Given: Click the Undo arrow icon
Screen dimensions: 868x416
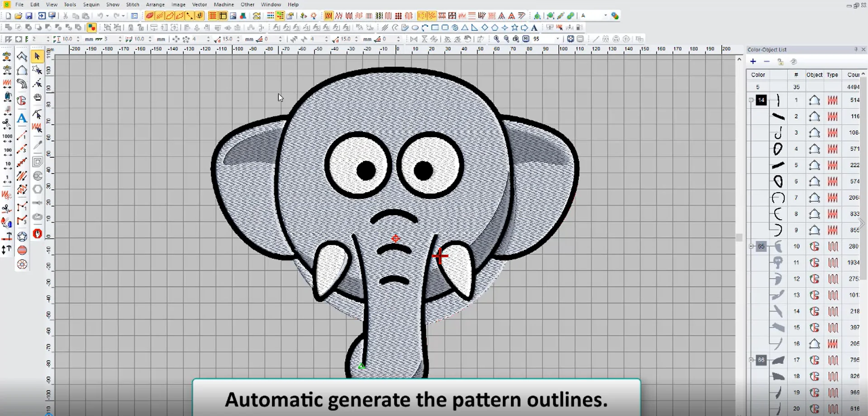Looking at the screenshot, I should (x=100, y=16).
